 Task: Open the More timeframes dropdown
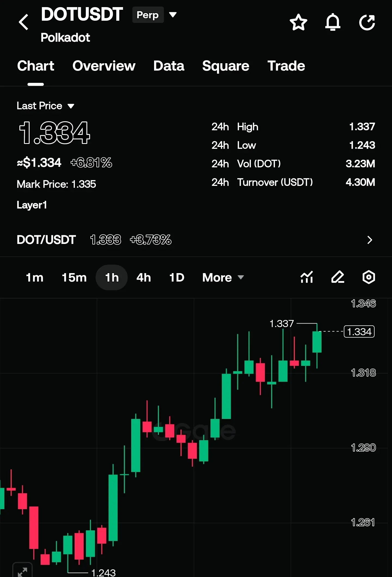[223, 277]
